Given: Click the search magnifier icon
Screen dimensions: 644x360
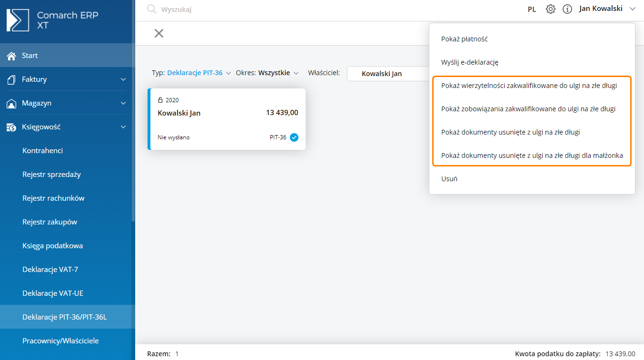Looking at the screenshot, I should coord(151,9).
